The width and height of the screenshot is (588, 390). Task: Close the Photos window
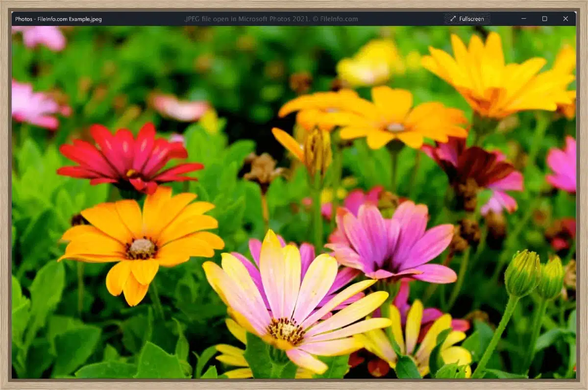[565, 19]
